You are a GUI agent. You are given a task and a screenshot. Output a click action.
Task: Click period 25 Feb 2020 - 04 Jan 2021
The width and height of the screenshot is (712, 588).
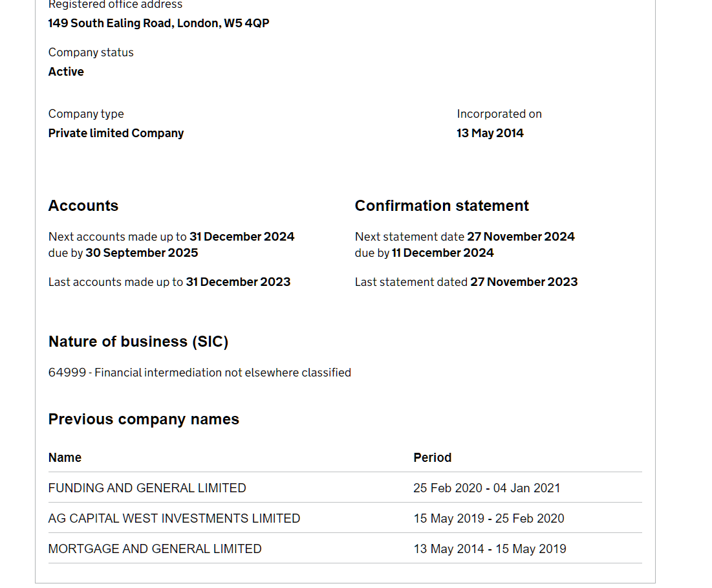pos(487,488)
